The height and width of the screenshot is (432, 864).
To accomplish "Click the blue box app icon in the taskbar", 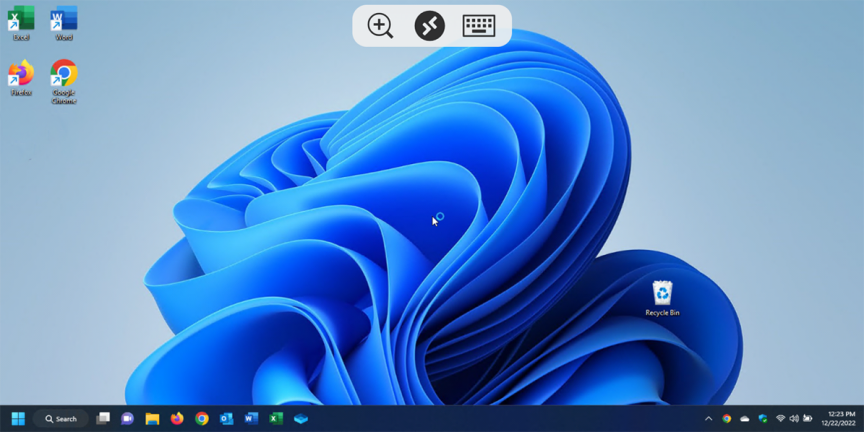I will coord(300,419).
